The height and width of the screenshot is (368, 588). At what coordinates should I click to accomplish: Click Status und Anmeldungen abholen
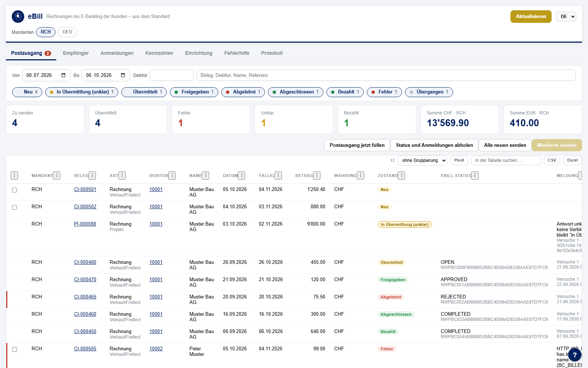[x=434, y=145]
